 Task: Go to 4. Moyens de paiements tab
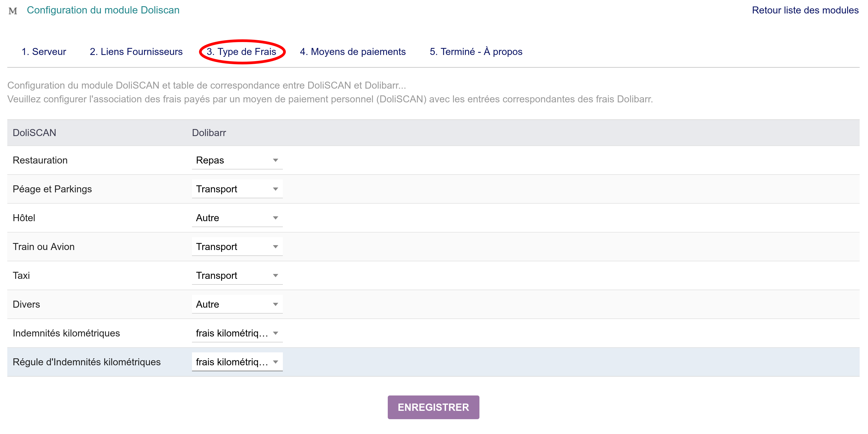pos(353,51)
